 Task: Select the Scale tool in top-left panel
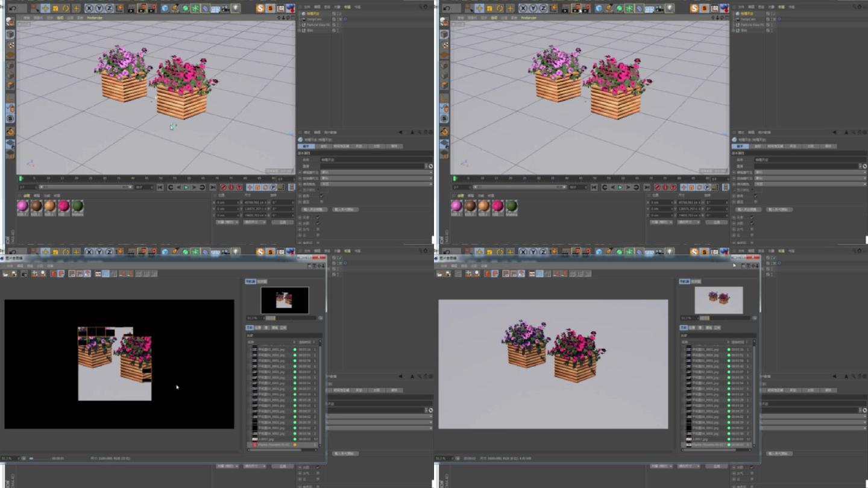click(x=55, y=8)
